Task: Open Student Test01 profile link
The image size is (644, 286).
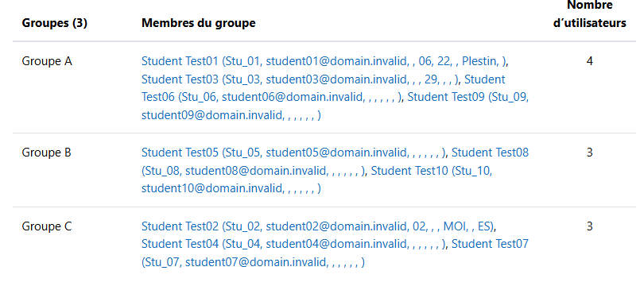Action: pos(324,61)
